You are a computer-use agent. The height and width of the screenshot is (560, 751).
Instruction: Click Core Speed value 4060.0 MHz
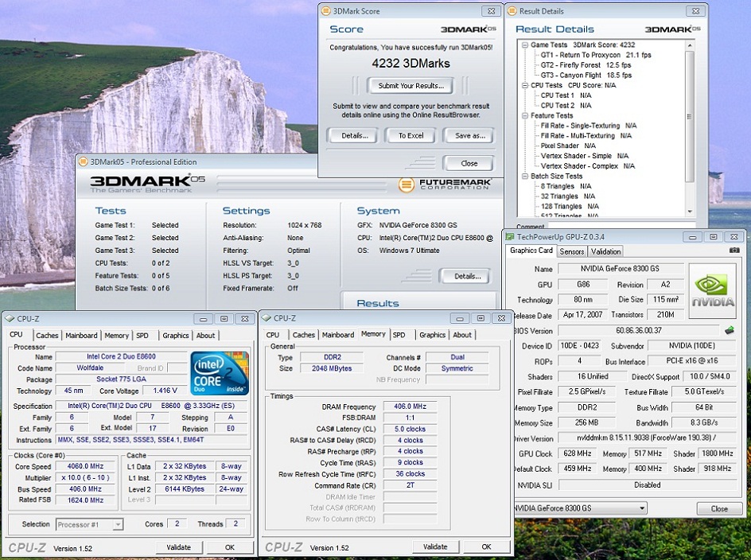[x=85, y=466]
